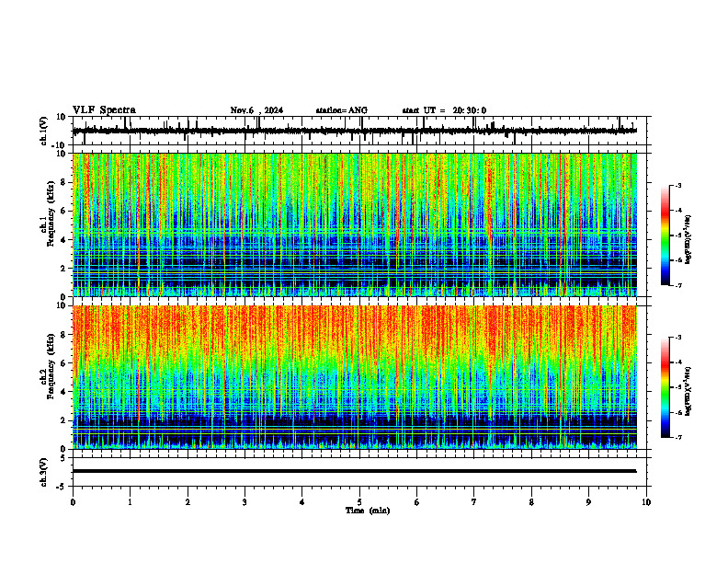Viewport: 728px width, 563px height.
Task: Click the Time axis tick label 1
Action: [x=131, y=502]
